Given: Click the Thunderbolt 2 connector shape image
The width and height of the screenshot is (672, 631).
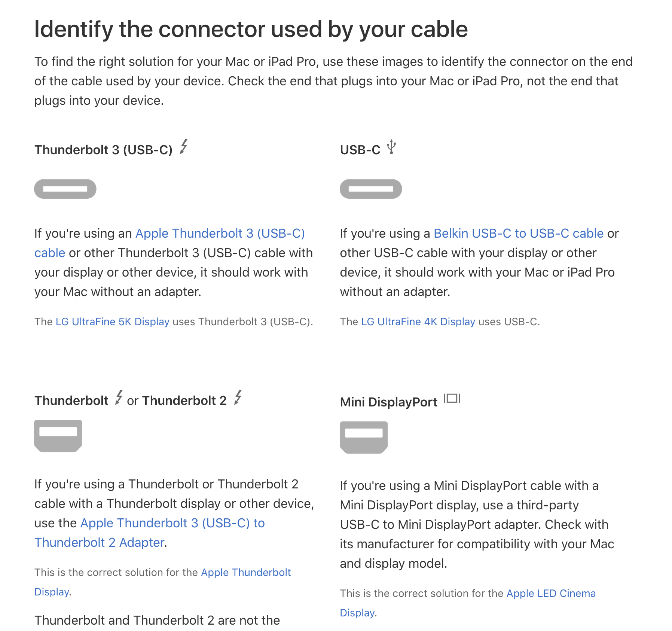Looking at the screenshot, I should 58,436.
